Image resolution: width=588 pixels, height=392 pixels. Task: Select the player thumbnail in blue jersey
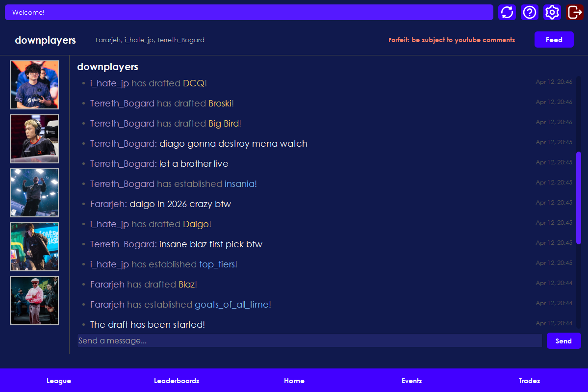34,85
